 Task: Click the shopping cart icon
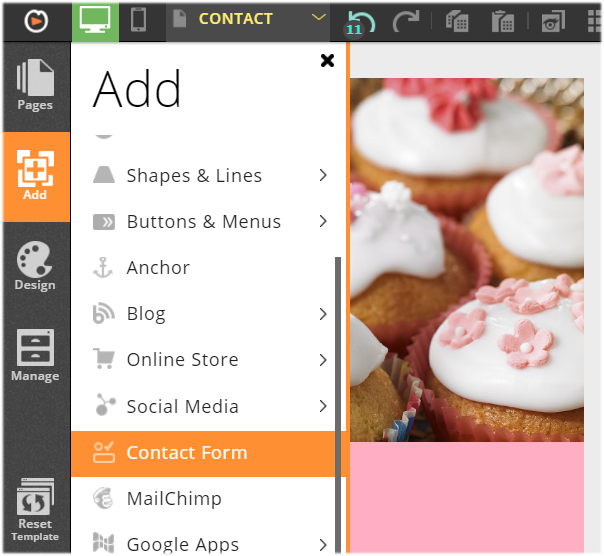(x=104, y=358)
